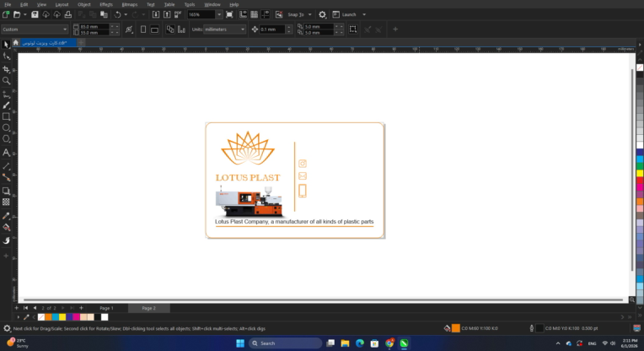This screenshot has width=644, height=351.
Task: Click the Publish to PDF icon
Action: (x=178, y=14)
